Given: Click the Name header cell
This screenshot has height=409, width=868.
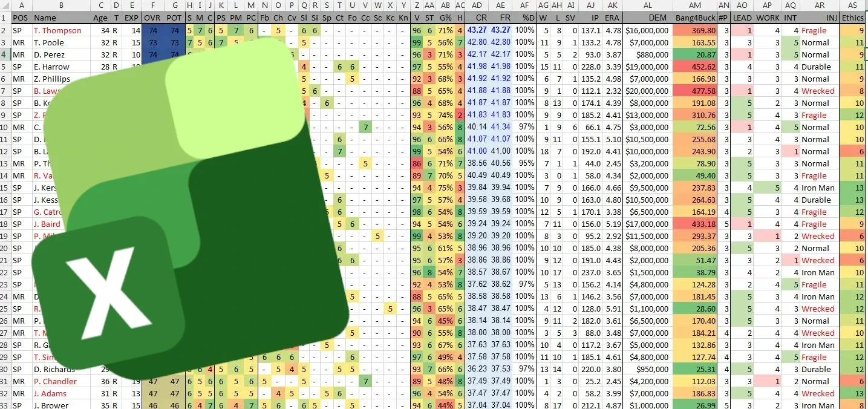Looking at the screenshot, I should click(61, 18).
